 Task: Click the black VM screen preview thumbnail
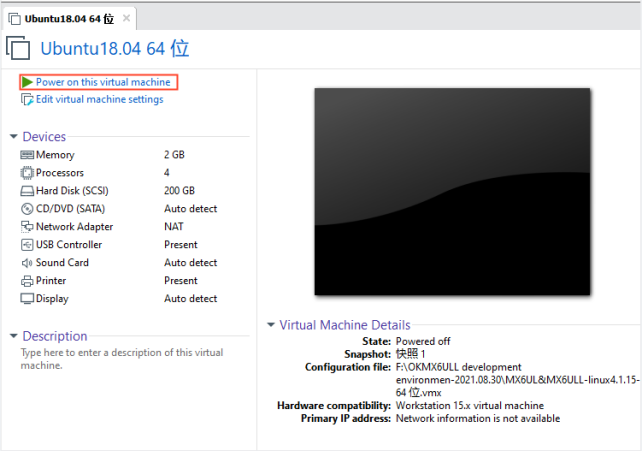point(451,192)
